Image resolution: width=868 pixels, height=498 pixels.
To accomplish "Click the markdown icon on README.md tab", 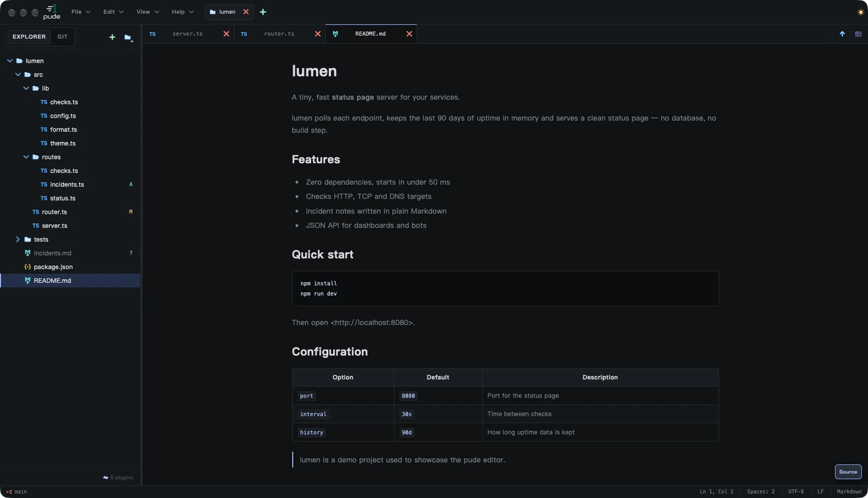I will [x=335, y=34].
